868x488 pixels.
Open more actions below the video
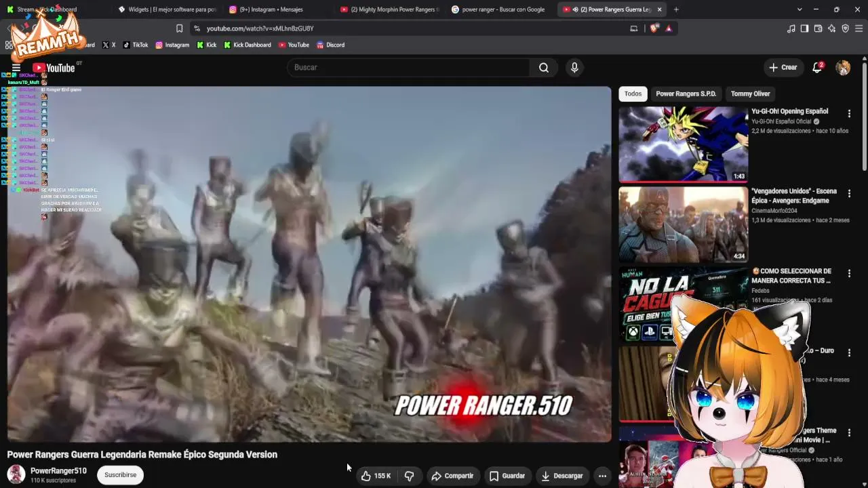[602, 476]
